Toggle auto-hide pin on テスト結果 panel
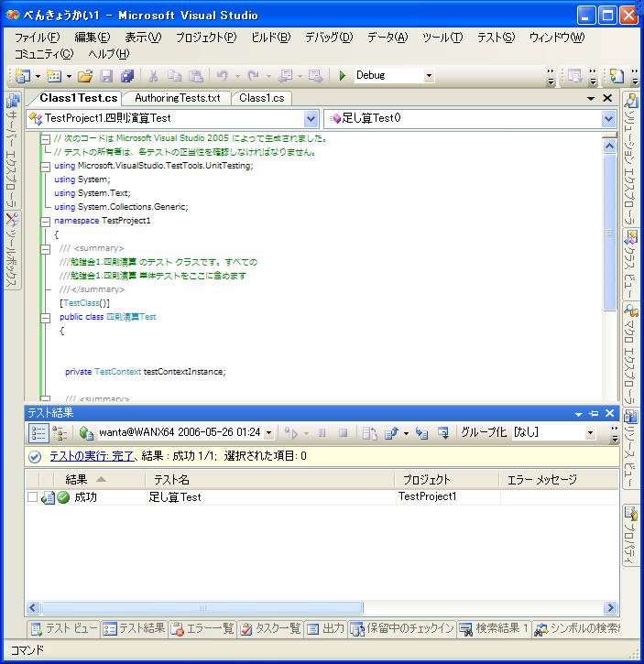644x664 pixels. pos(594,414)
